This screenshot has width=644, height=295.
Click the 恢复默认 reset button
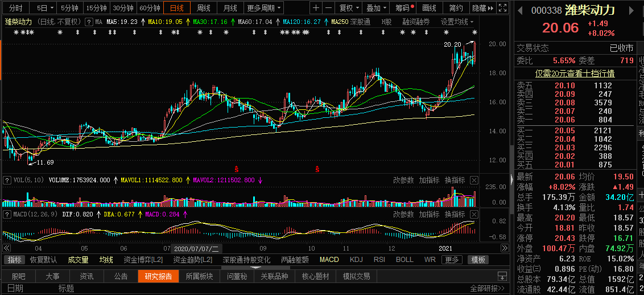44,260
